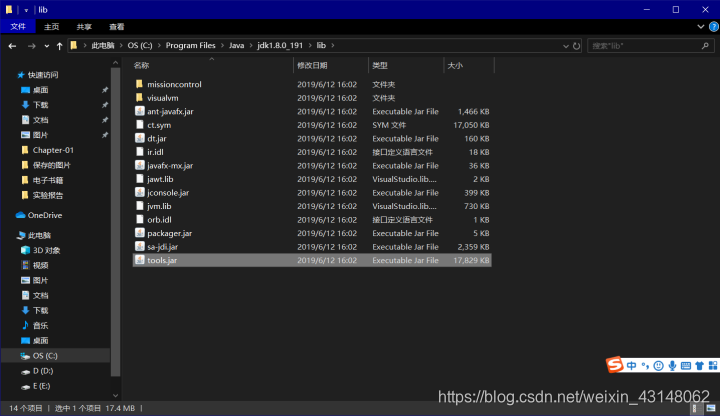
Task: Open 电子书籍 folder in sidebar
Action: (x=48, y=180)
